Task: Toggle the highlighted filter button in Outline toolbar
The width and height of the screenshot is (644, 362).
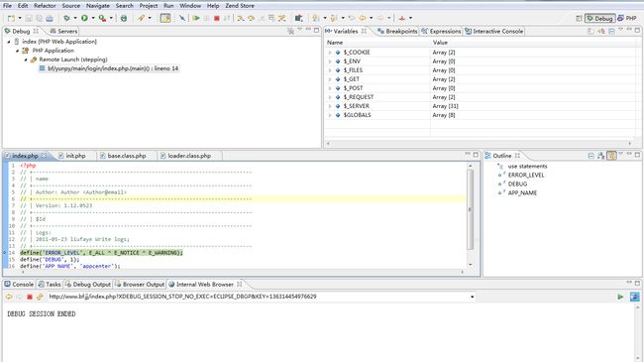Action: click(612, 156)
